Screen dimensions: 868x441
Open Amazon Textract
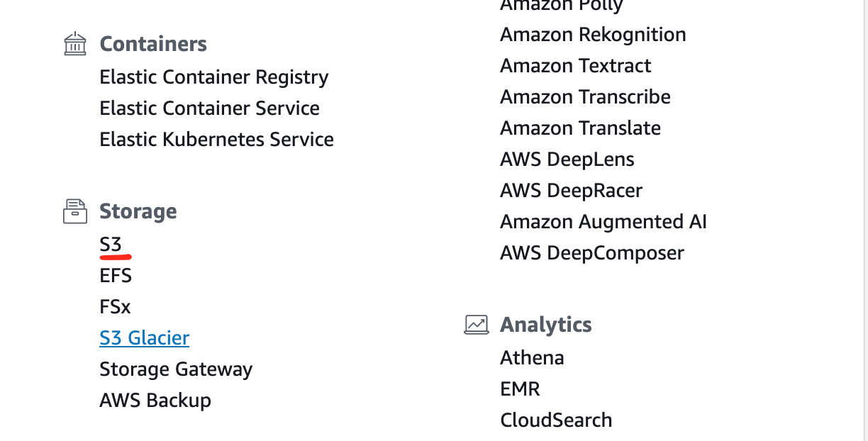pos(576,66)
